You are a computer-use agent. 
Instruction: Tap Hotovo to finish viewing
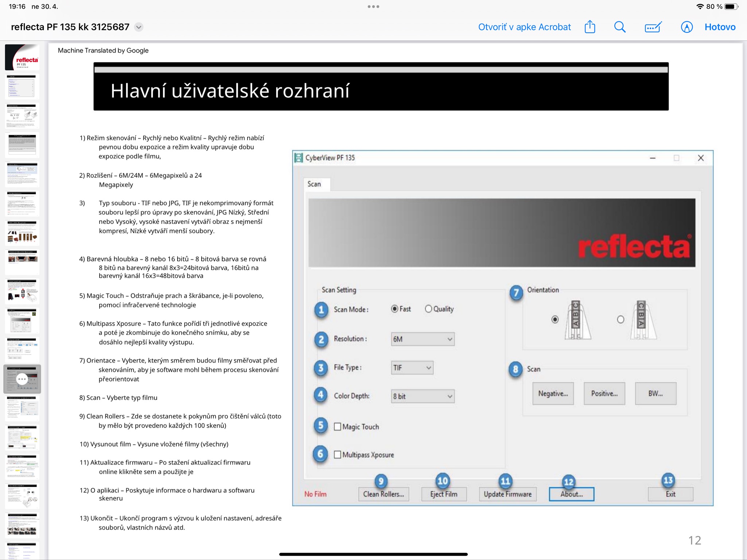click(720, 27)
